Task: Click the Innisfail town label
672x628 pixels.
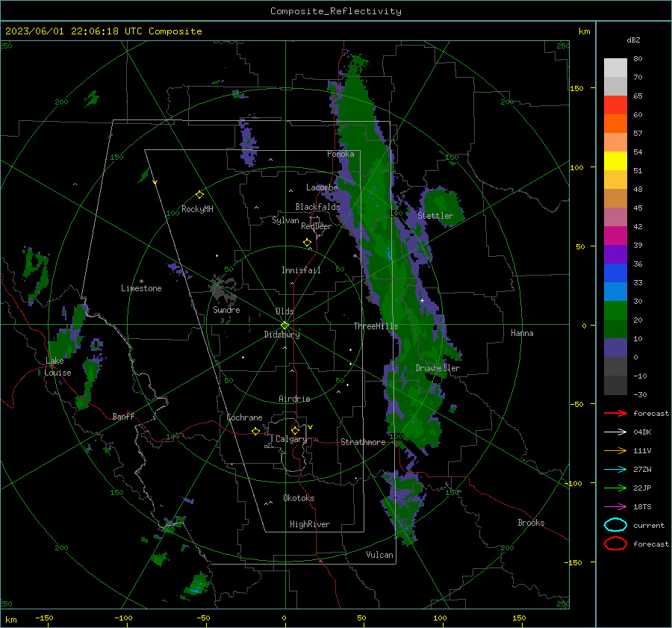Action: point(301,270)
